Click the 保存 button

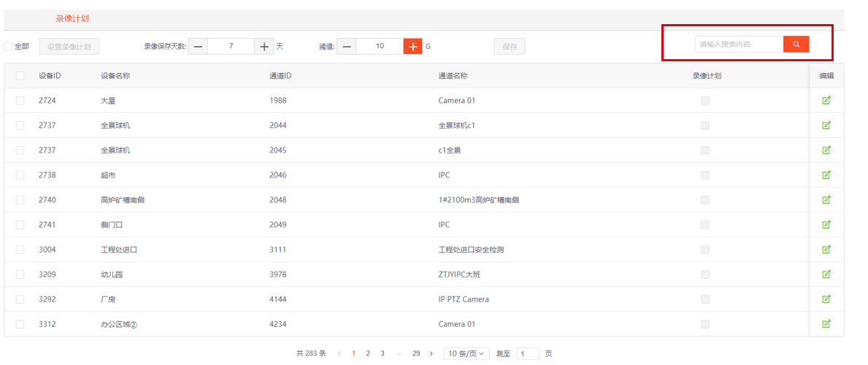click(x=510, y=47)
